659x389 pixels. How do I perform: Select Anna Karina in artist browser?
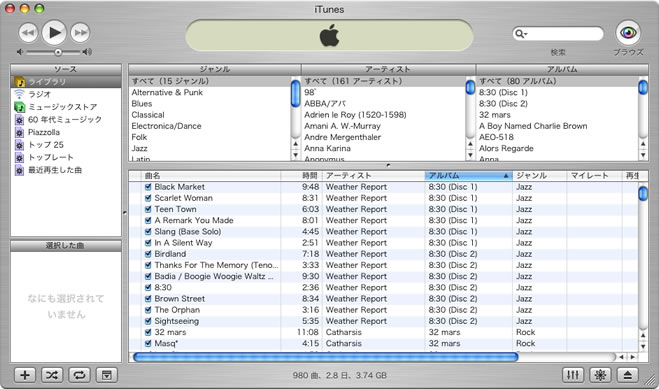pos(384,148)
